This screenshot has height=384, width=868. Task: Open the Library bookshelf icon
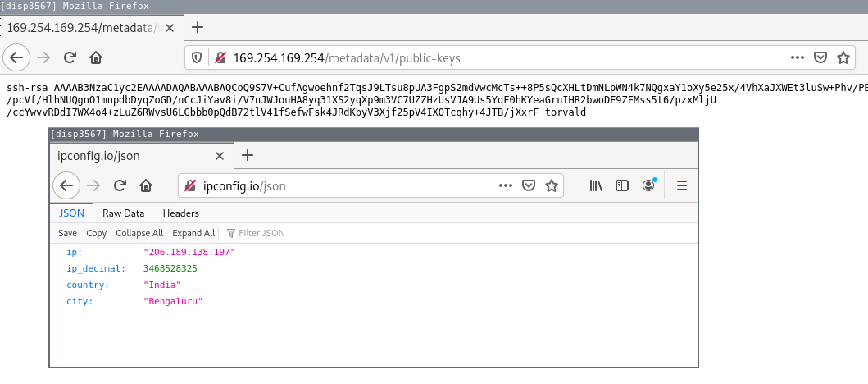(x=596, y=185)
